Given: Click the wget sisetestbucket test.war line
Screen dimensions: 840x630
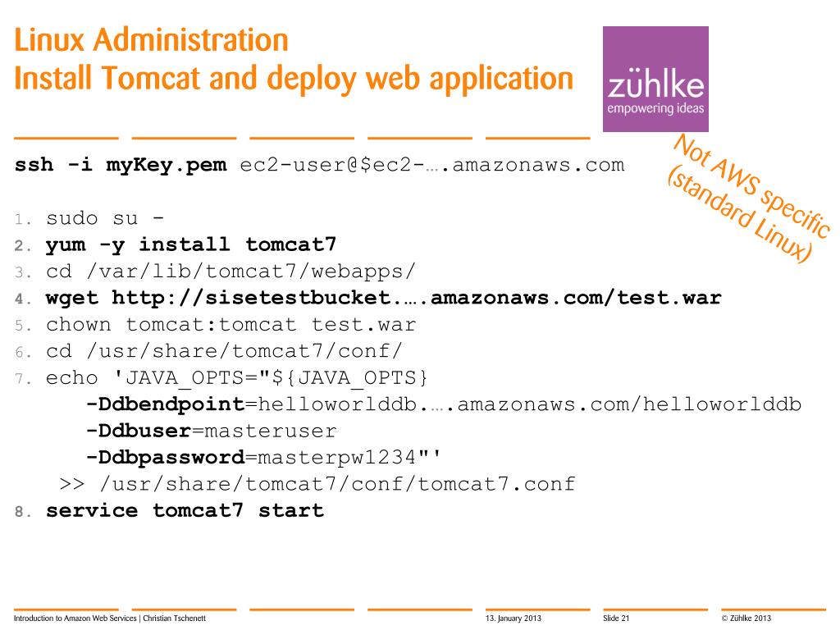Looking at the screenshot, I should point(384,298).
